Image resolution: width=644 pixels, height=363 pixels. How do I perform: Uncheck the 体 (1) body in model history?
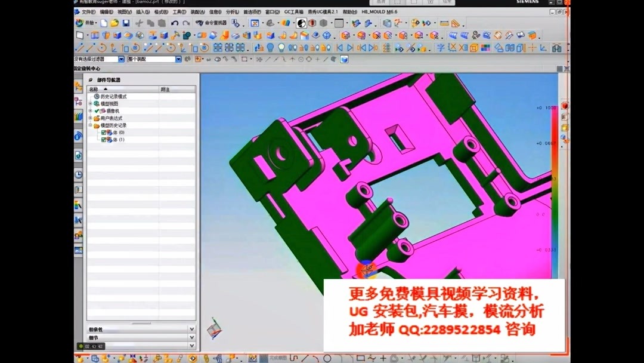[x=104, y=140]
